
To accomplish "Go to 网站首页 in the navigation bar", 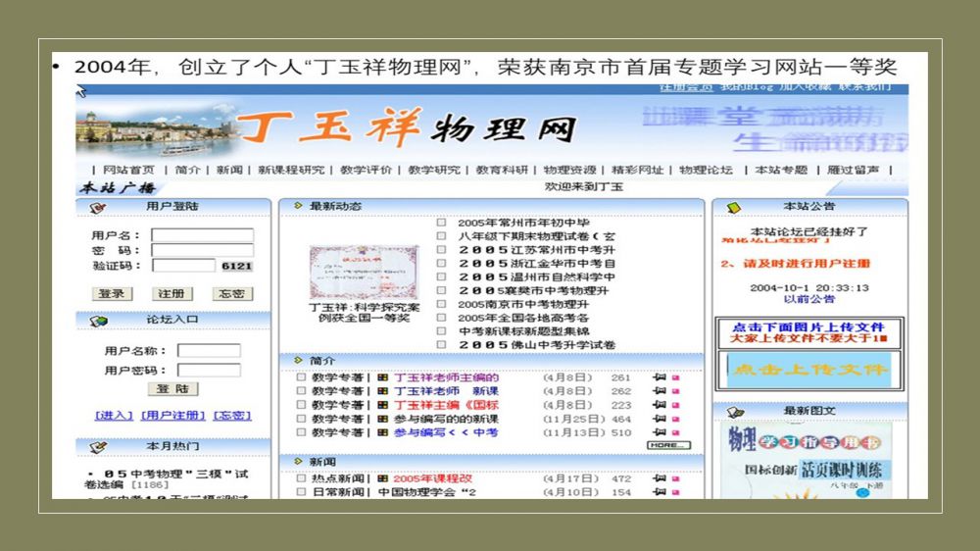I will (128, 170).
